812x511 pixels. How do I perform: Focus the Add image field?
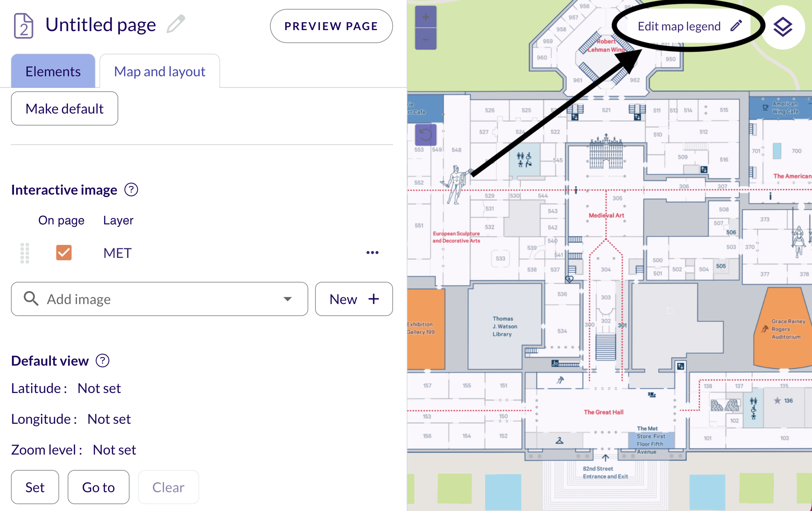point(160,299)
